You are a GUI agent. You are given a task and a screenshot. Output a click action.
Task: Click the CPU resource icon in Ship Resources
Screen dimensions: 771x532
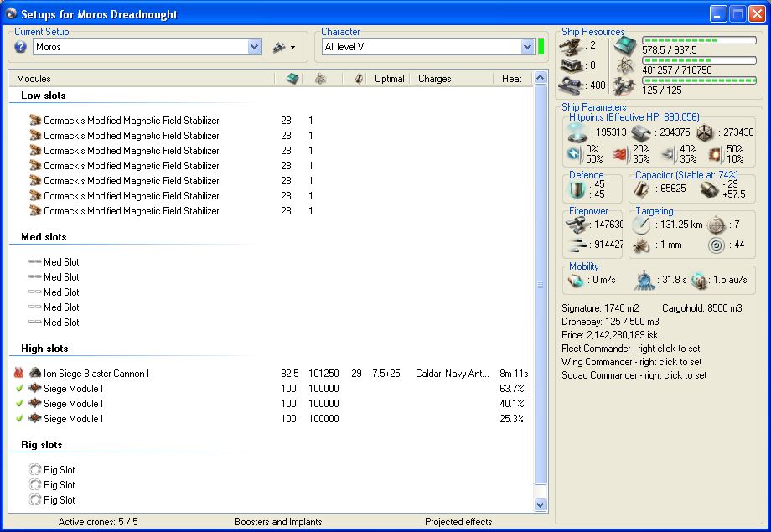pyautogui.click(x=624, y=46)
